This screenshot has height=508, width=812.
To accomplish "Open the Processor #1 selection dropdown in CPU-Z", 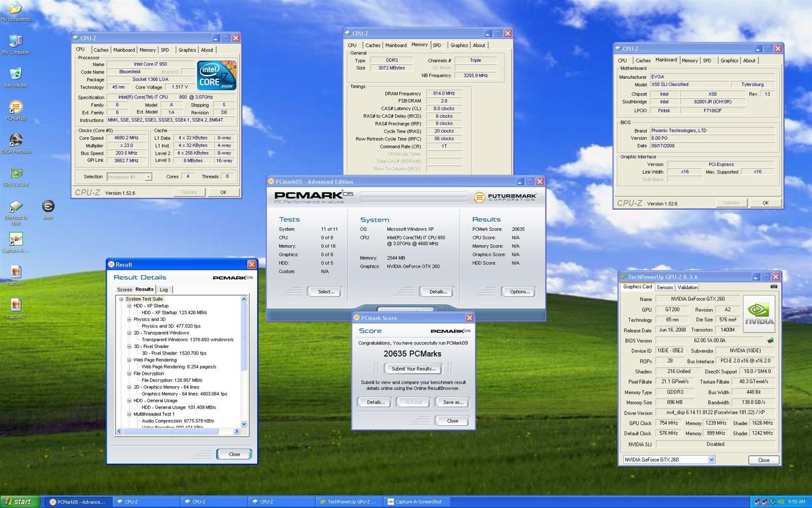I will click(148, 177).
